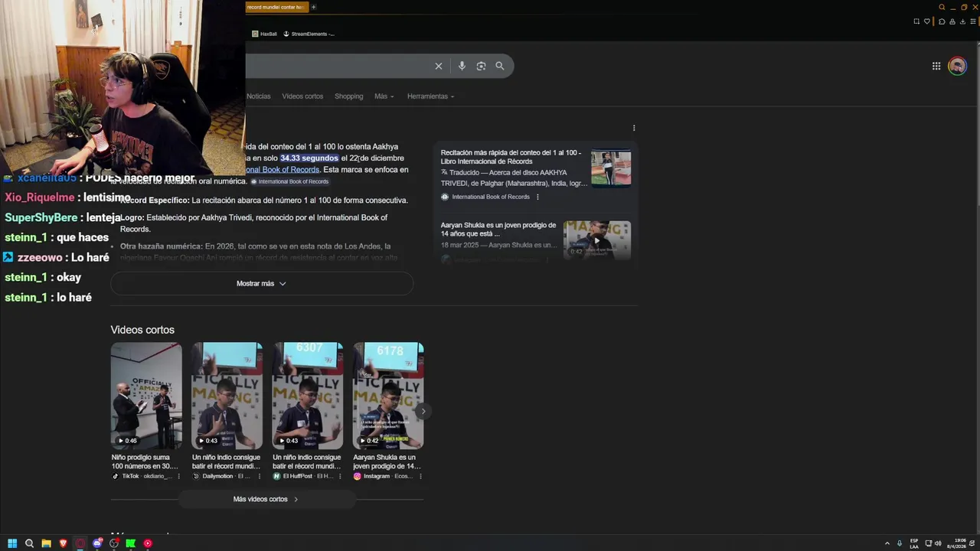Switch to the Videos cortos tab

[x=302, y=96]
